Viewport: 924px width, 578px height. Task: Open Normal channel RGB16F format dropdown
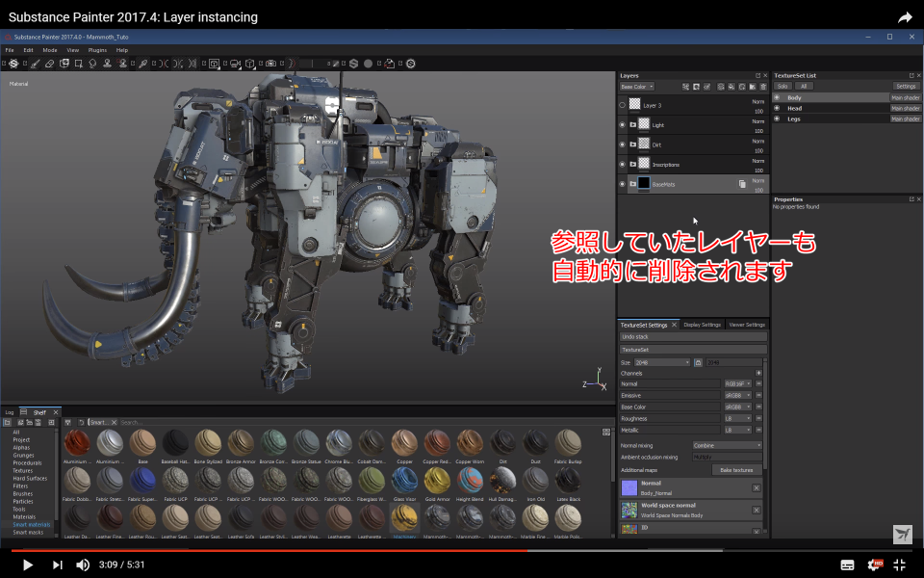(x=738, y=384)
